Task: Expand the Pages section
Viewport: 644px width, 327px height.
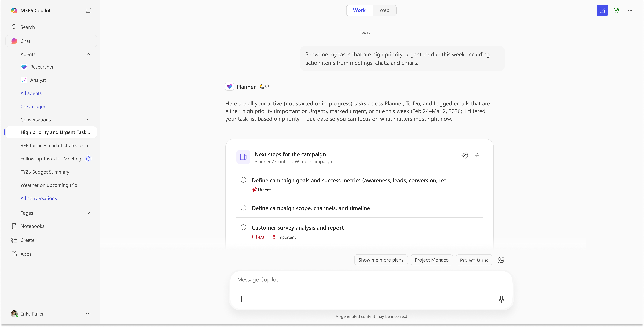Action: coord(88,213)
